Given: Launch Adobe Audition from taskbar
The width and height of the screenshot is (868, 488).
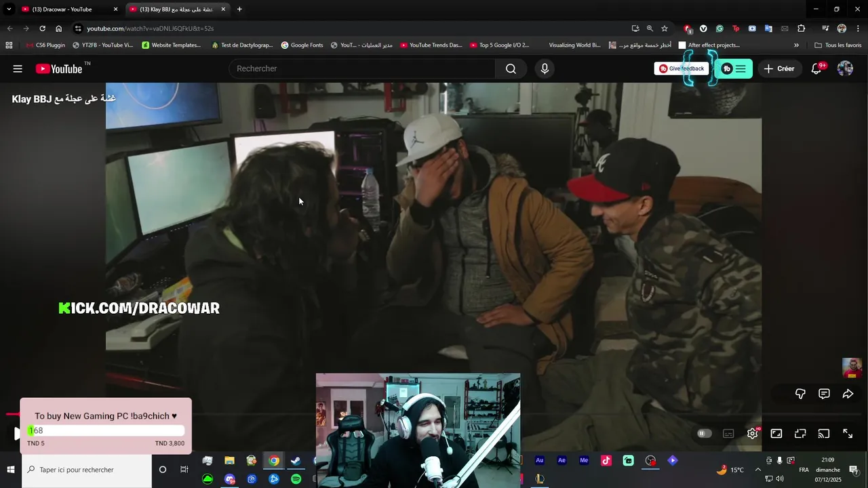Looking at the screenshot, I should coord(539,460).
